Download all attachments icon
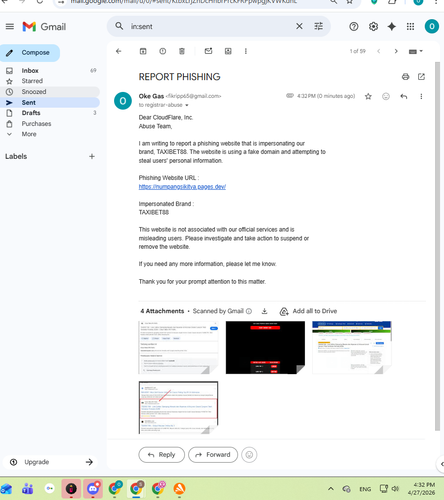 coord(264,311)
